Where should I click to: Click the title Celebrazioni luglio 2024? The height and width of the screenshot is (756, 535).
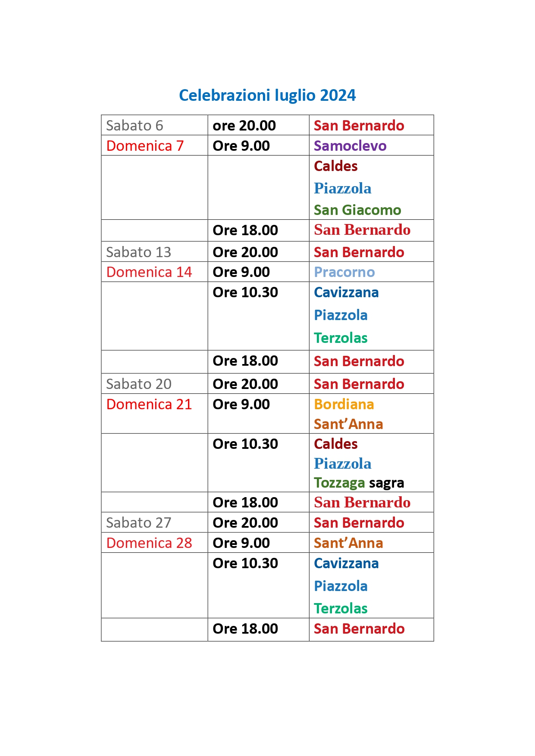click(267, 95)
